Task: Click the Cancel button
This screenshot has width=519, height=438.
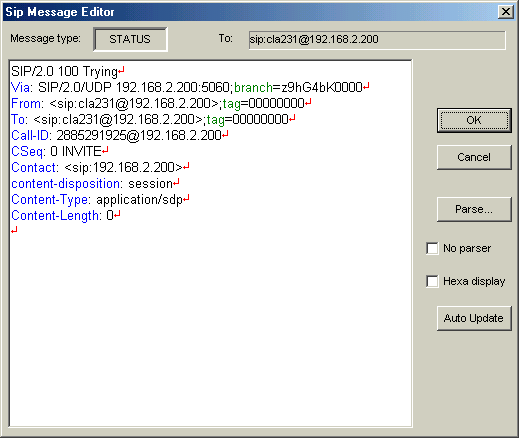Action: [474, 157]
